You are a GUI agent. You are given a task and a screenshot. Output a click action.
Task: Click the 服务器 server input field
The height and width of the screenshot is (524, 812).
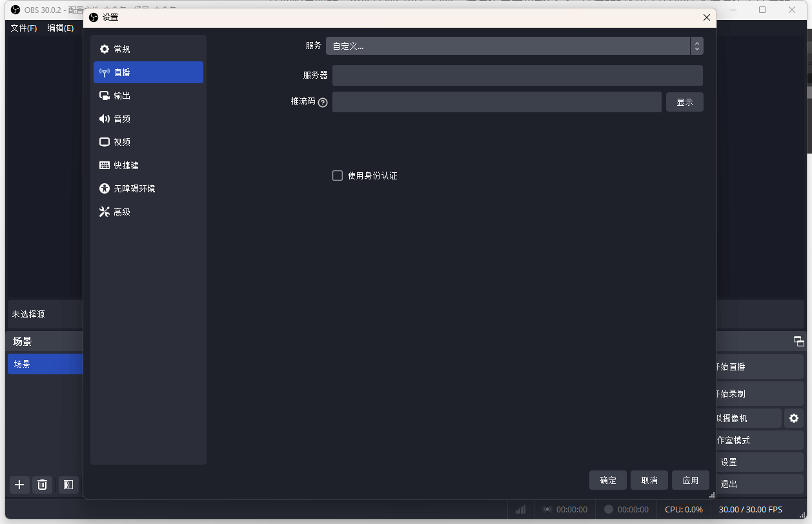point(517,76)
